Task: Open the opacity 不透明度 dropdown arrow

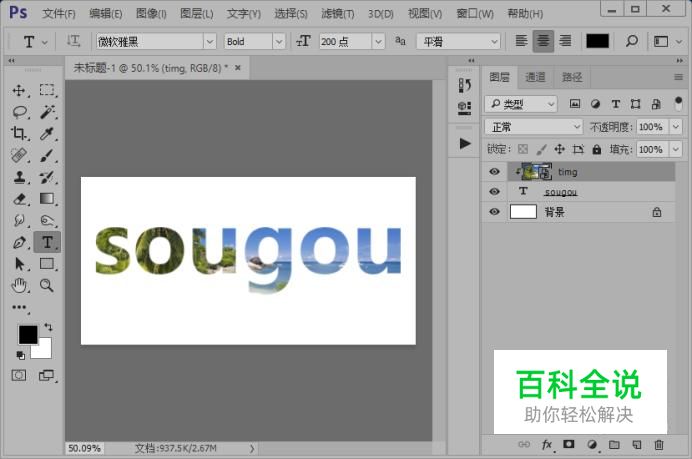Action: [676, 127]
